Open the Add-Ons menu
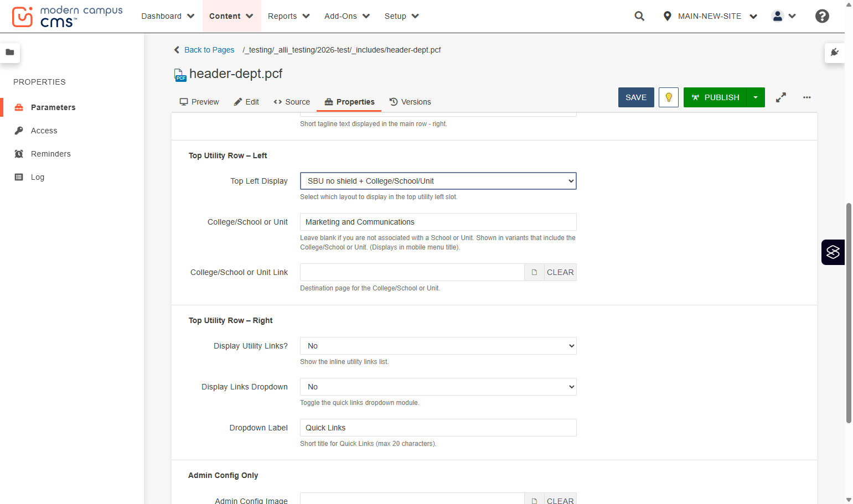This screenshot has height=504, width=853. coord(347,16)
